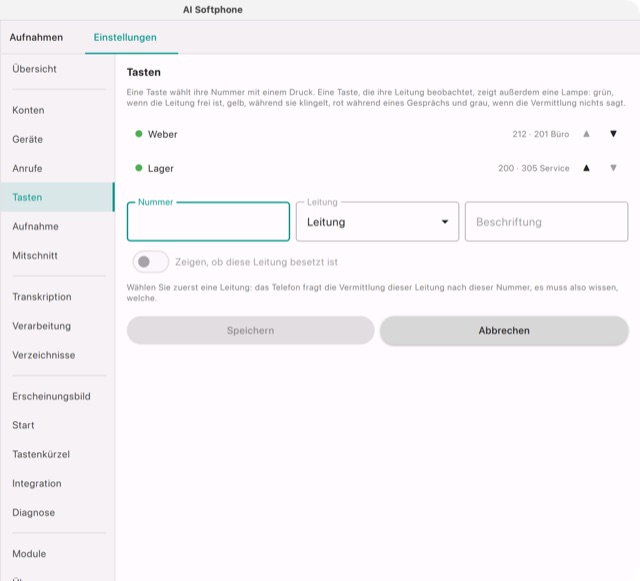Image resolution: width=640 pixels, height=581 pixels.
Task: Click the Abbrechen button
Action: click(504, 330)
